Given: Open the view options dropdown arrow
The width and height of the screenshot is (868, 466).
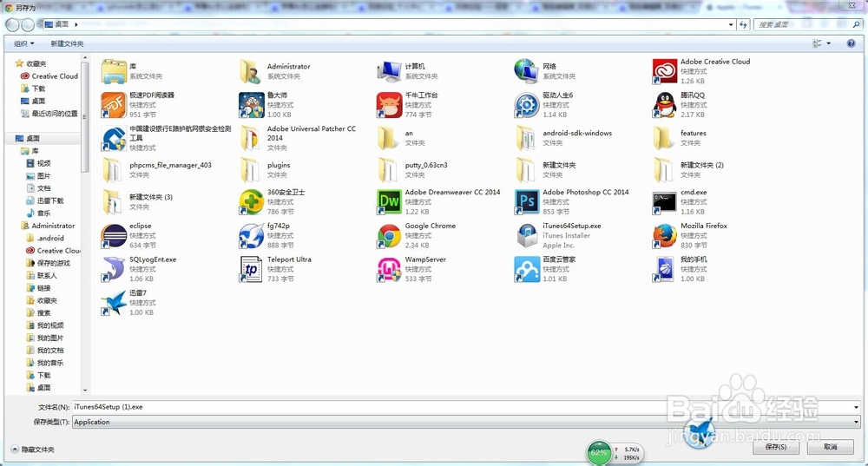Looking at the screenshot, I should click(x=829, y=43).
